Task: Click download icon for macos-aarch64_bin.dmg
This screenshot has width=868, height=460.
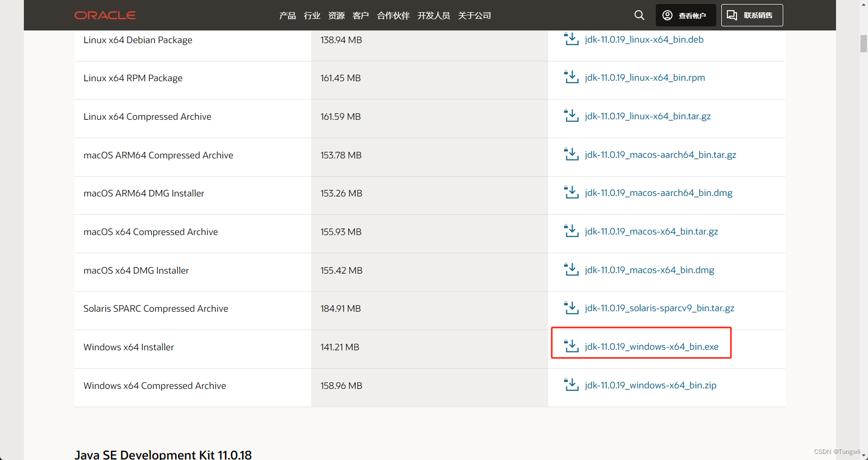Action: tap(572, 192)
